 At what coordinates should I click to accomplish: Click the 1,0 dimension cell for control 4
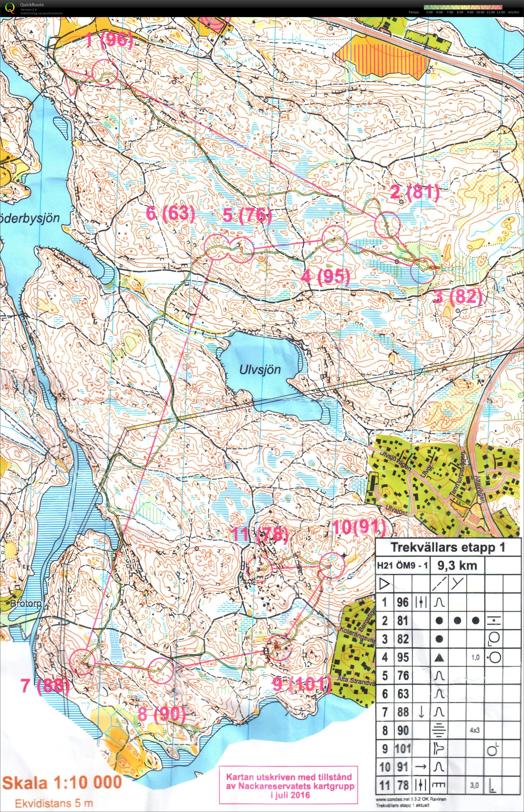pos(475,658)
